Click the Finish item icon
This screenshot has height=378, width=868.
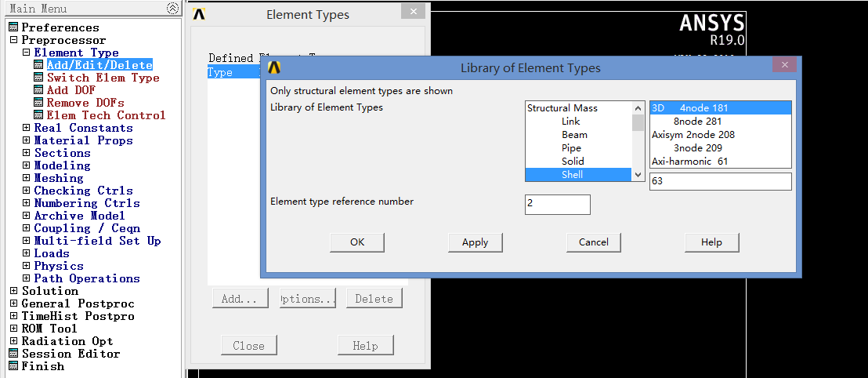(x=13, y=365)
